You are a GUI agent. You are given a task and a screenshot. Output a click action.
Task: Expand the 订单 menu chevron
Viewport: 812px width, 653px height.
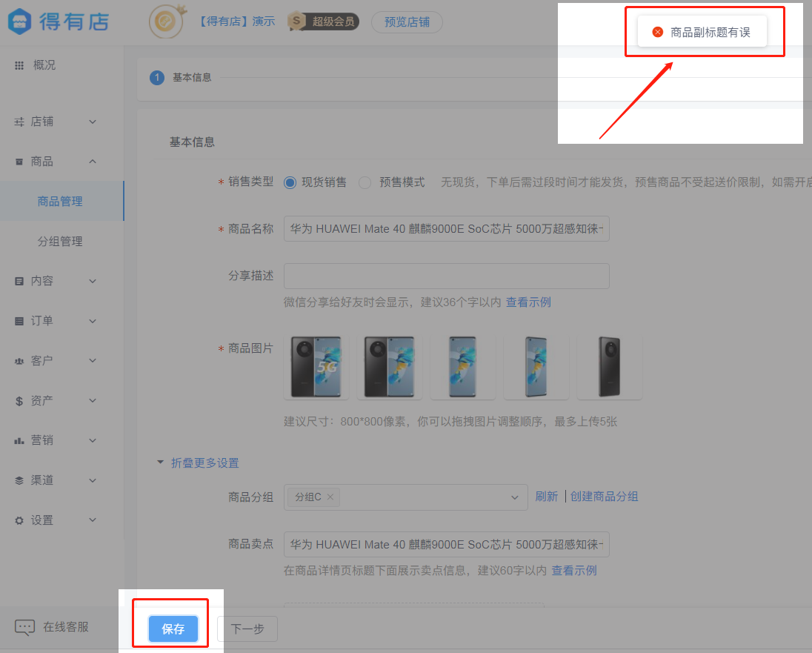click(x=93, y=322)
